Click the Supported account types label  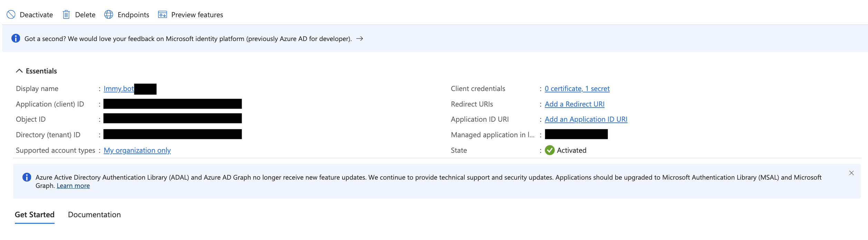55,150
